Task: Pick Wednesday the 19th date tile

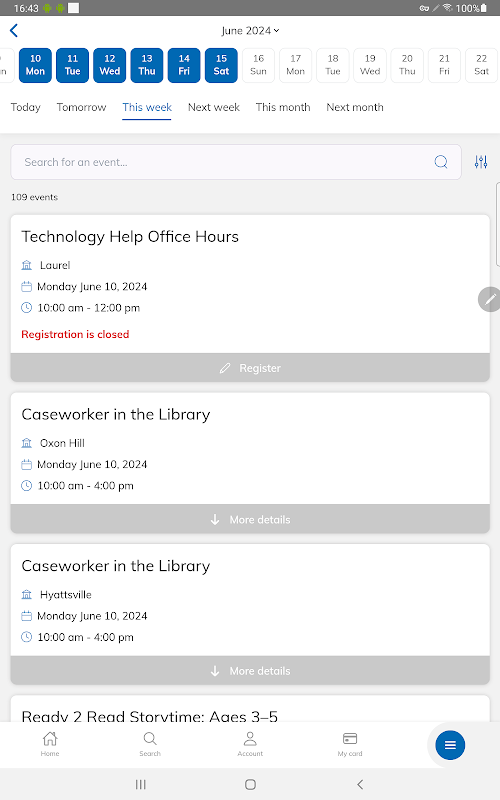Action: coord(370,65)
